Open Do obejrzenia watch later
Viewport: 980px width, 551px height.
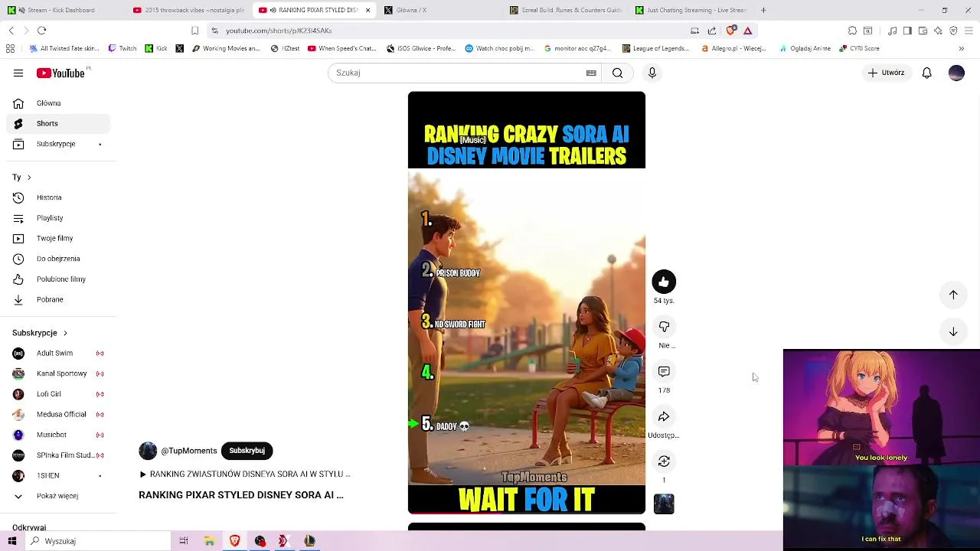point(58,259)
